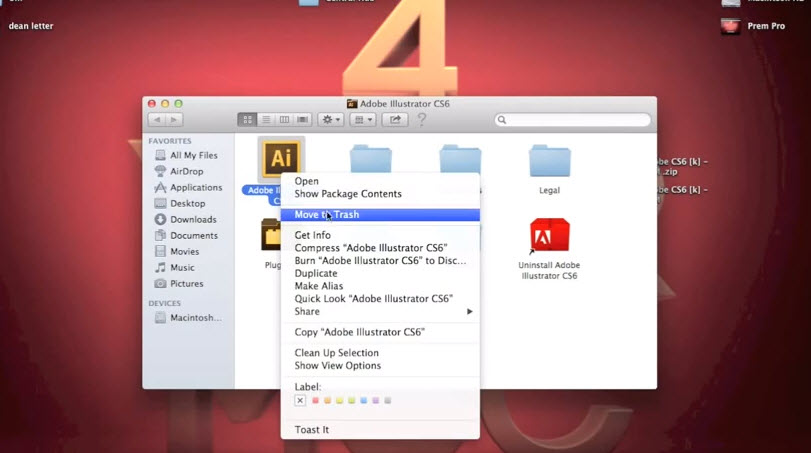Switch Finder to list view
811x453 pixels.
266,120
